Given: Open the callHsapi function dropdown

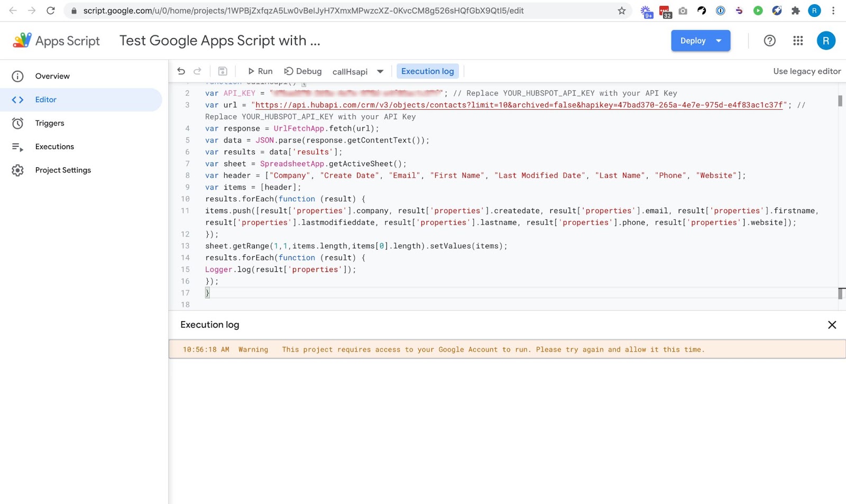Looking at the screenshot, I should [x=358, y=71].
